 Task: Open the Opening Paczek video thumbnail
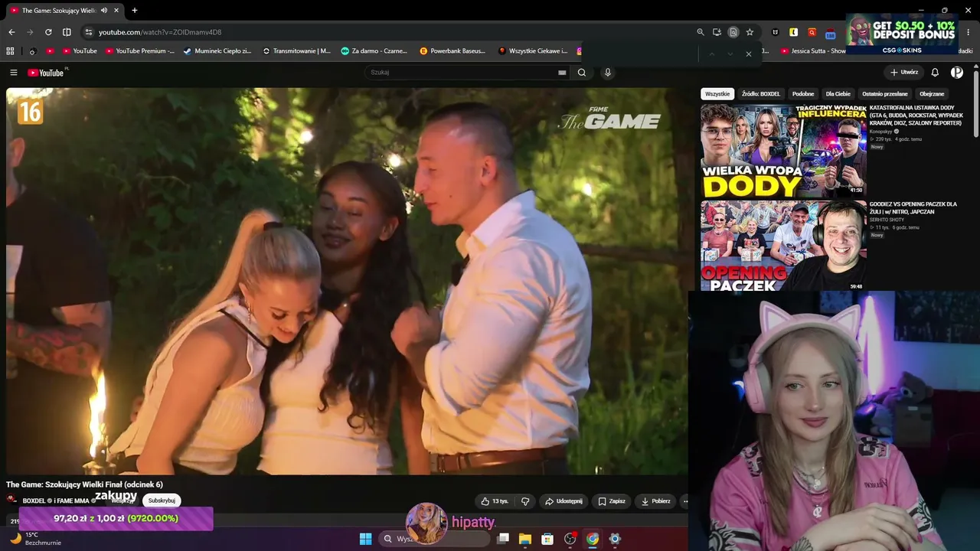(x=783, y=246)
